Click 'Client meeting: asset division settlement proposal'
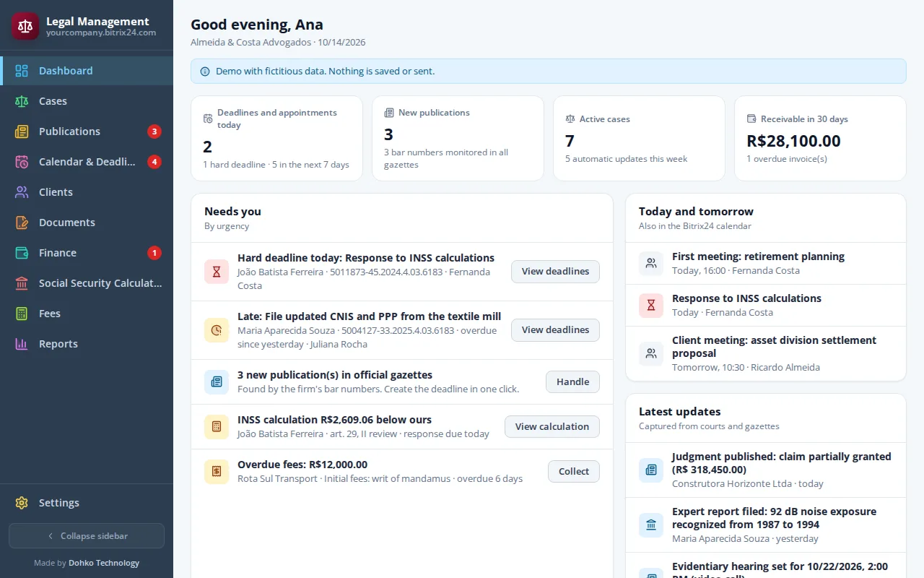 point(766,353)
